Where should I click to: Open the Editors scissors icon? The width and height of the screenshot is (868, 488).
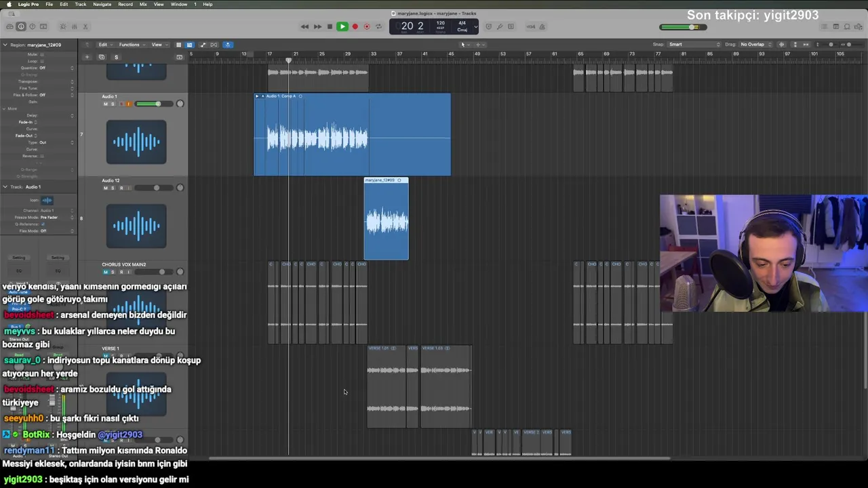[x=85, y=26]
